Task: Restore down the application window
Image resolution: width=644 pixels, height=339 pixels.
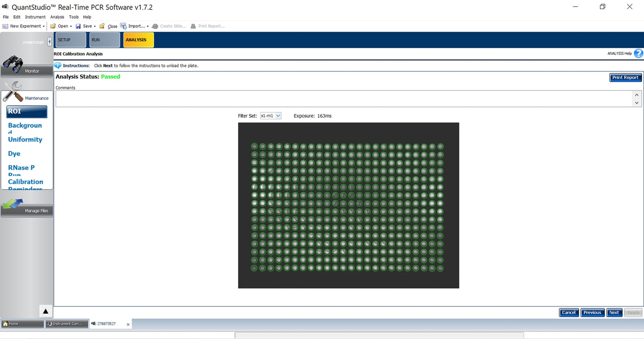Action: (x=603, y=7)
